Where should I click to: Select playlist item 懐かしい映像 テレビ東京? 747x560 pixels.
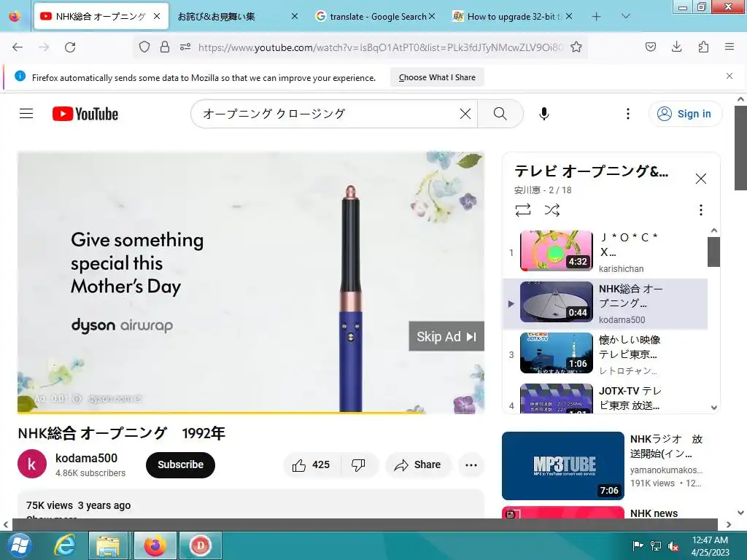coord(605,354)
